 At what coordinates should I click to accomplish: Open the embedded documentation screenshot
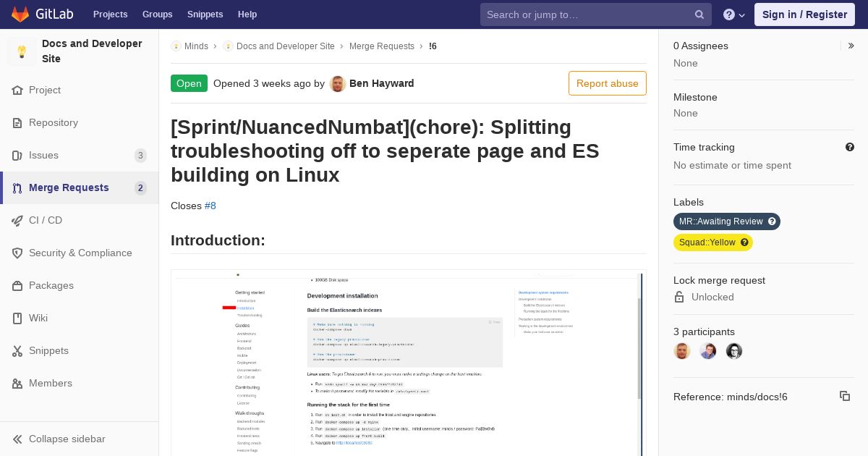point(409,364)
